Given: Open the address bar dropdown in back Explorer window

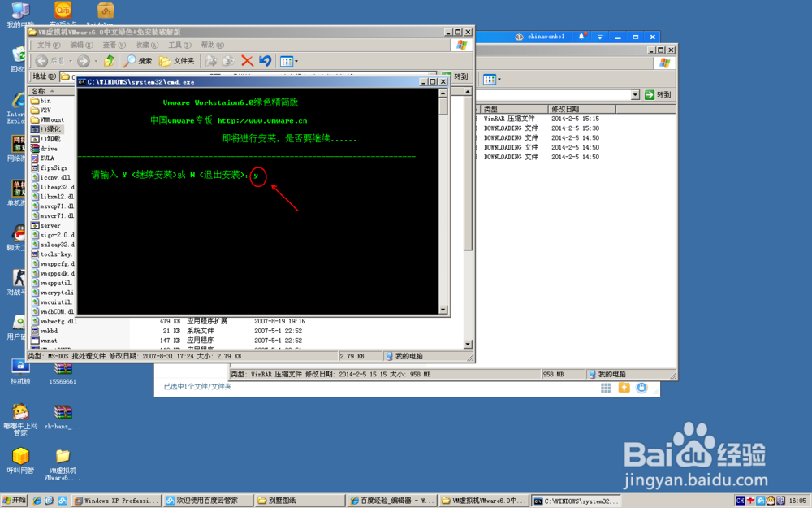Looking at the screenshot, I should (x=636, y=95).
